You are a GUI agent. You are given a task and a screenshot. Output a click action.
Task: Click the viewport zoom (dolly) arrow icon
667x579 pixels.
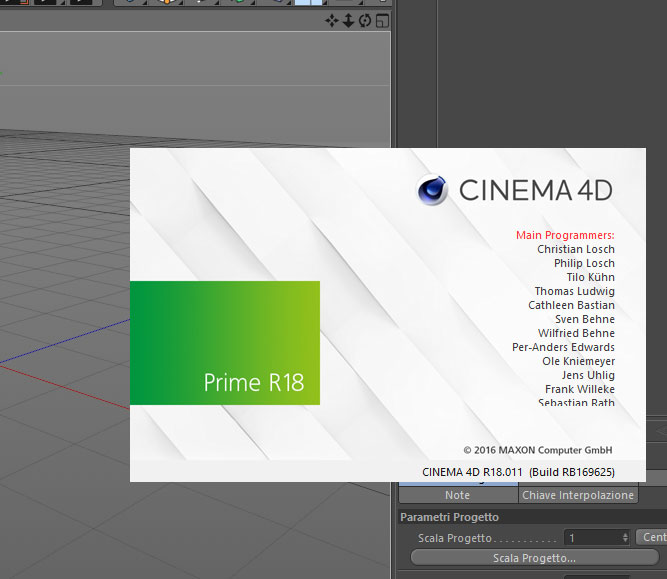[x=348, y=20]
